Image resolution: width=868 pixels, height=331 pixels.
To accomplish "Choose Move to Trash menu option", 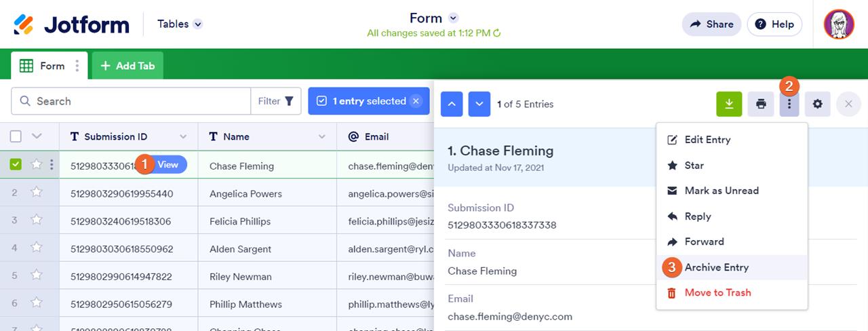I will pyautogui.click(x=717, y=292).
